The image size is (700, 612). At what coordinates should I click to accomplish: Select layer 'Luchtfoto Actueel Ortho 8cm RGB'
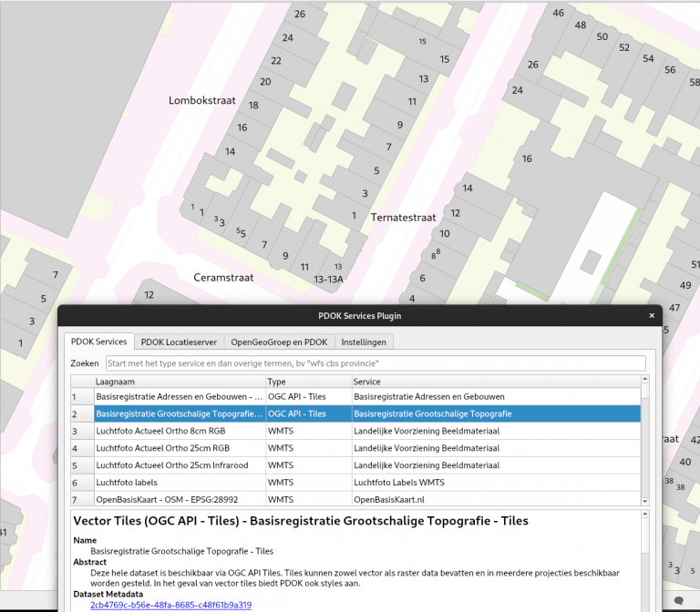coord(180,431)
